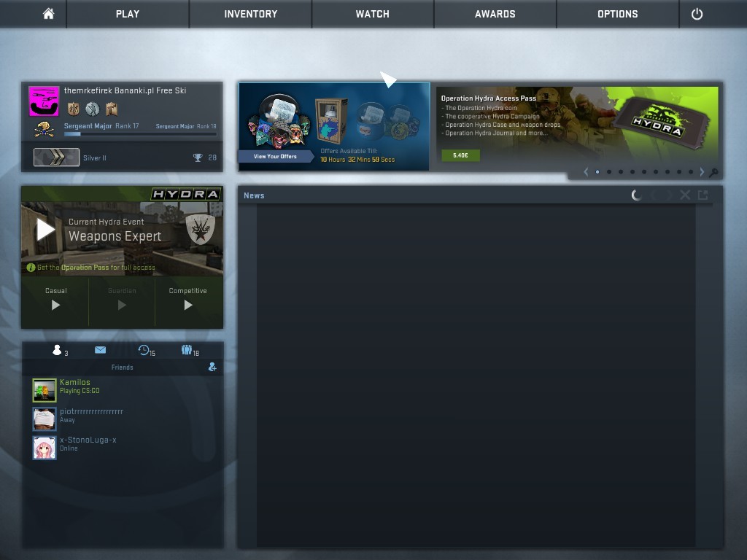Click the wins trophy icon

coord(198,157)
